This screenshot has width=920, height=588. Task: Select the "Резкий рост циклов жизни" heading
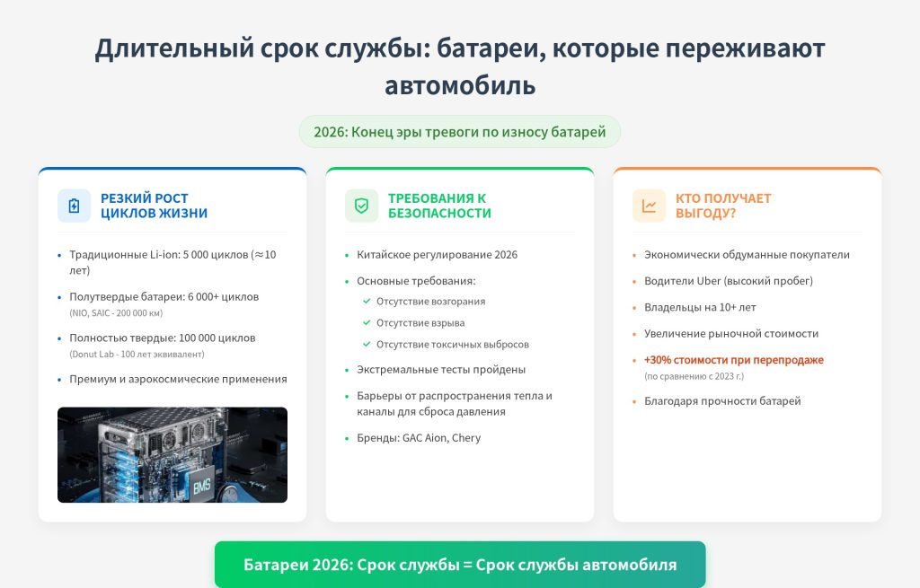[154, 206]
